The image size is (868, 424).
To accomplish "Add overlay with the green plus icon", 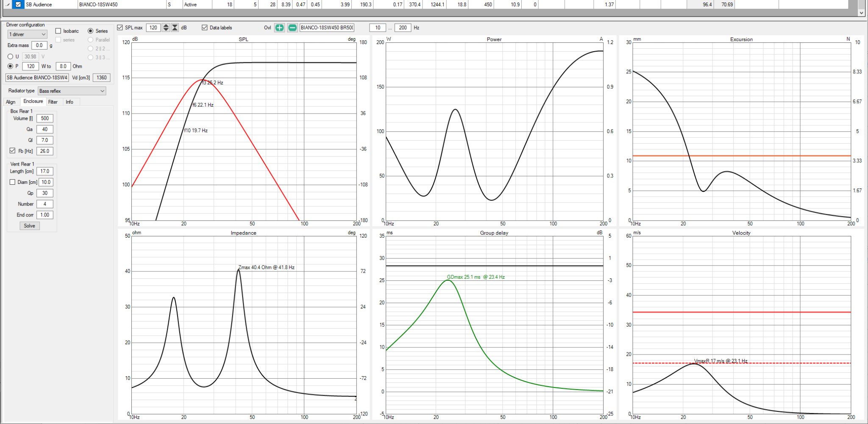I will tap(279, 28).
